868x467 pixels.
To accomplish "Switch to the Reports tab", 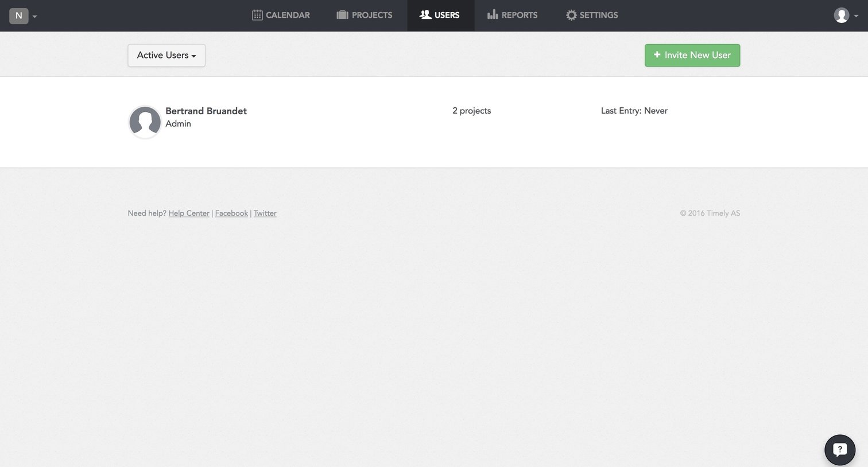I will 512,15.
